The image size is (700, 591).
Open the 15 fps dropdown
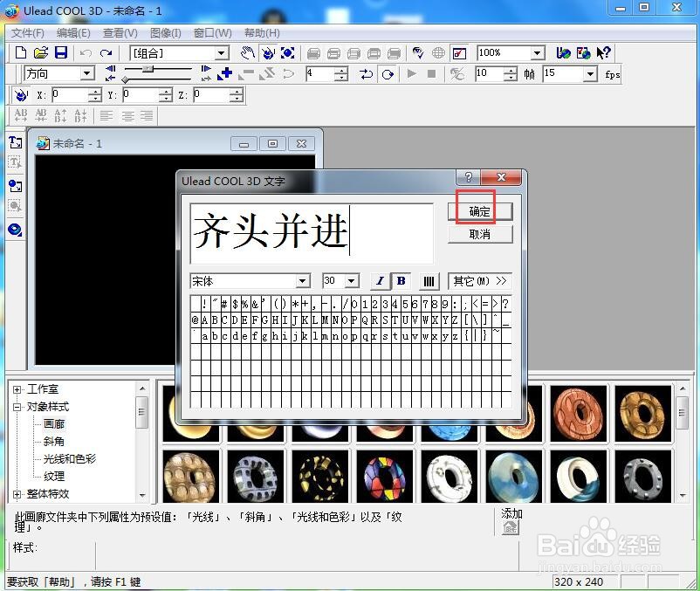click(x=590, y=73)
